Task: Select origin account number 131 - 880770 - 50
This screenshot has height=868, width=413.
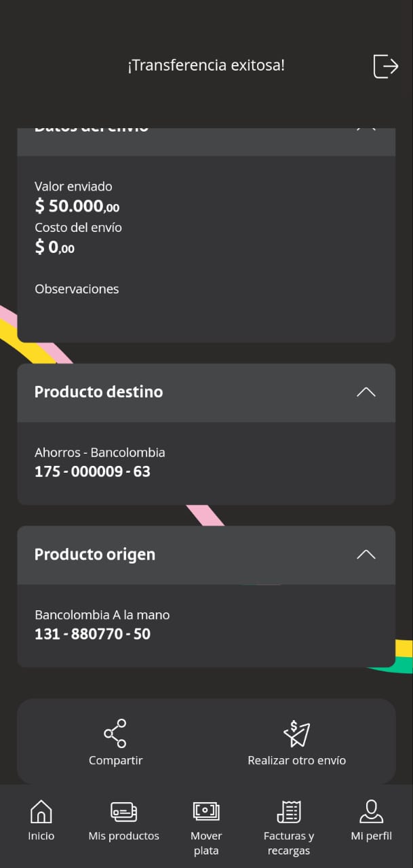Action: [92, 634]
